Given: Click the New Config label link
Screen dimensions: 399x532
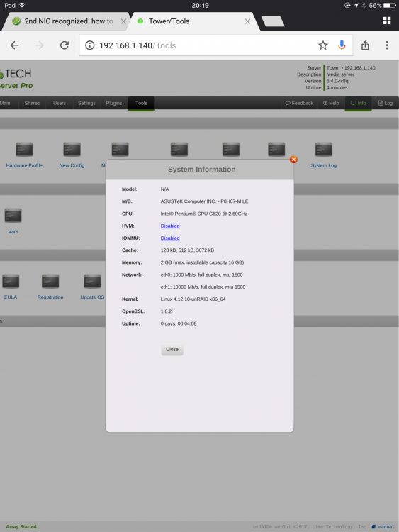Looking at the screenshot, I should click(x=72, y=165).
